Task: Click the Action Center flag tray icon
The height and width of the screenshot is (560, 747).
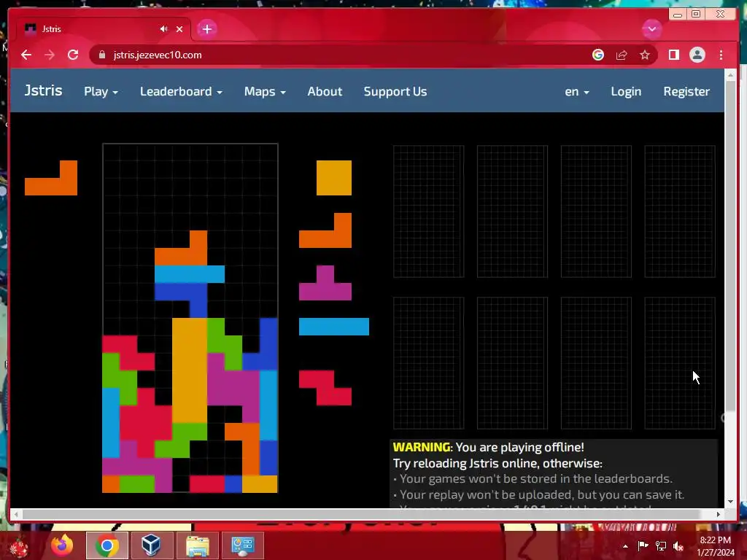Action: [x=643, y=545]
